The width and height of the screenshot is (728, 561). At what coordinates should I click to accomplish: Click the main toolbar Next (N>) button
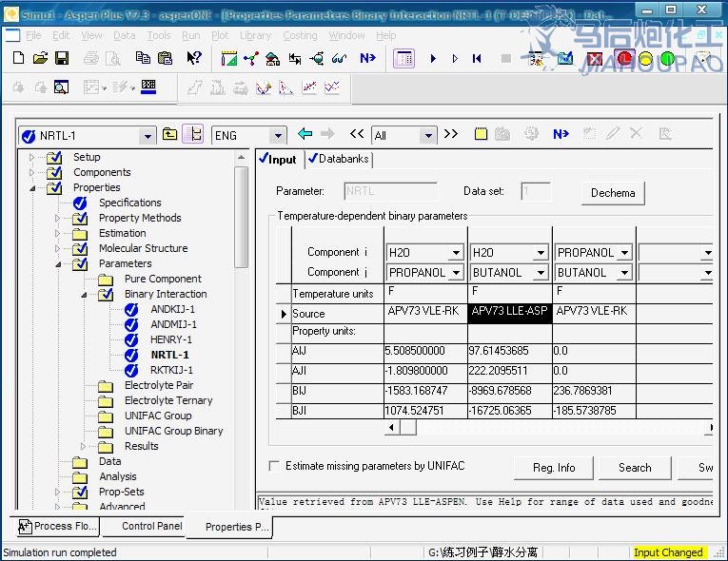(367, 58)
